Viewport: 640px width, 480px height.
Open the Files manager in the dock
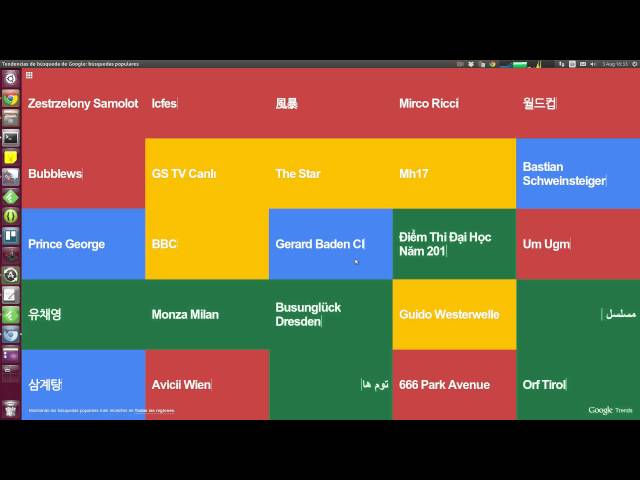point(11,118)
